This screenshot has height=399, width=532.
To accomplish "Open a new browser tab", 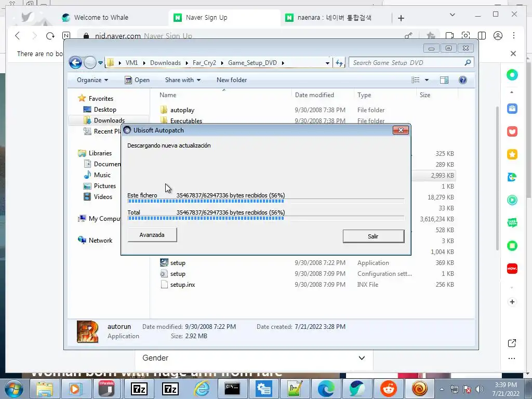I will (401, 18).
